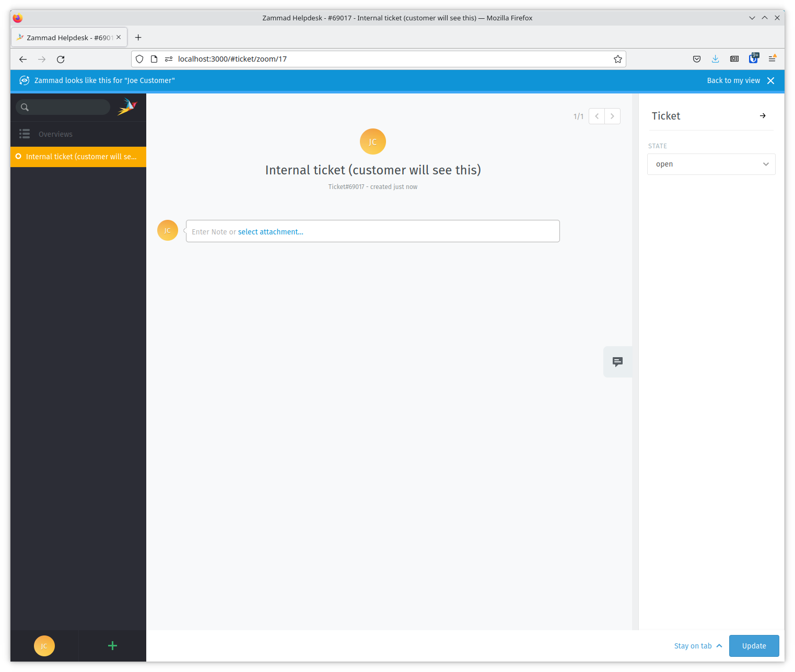
Task: Dismiss the Joe Customer banner with the X
Action: point(770,80)
